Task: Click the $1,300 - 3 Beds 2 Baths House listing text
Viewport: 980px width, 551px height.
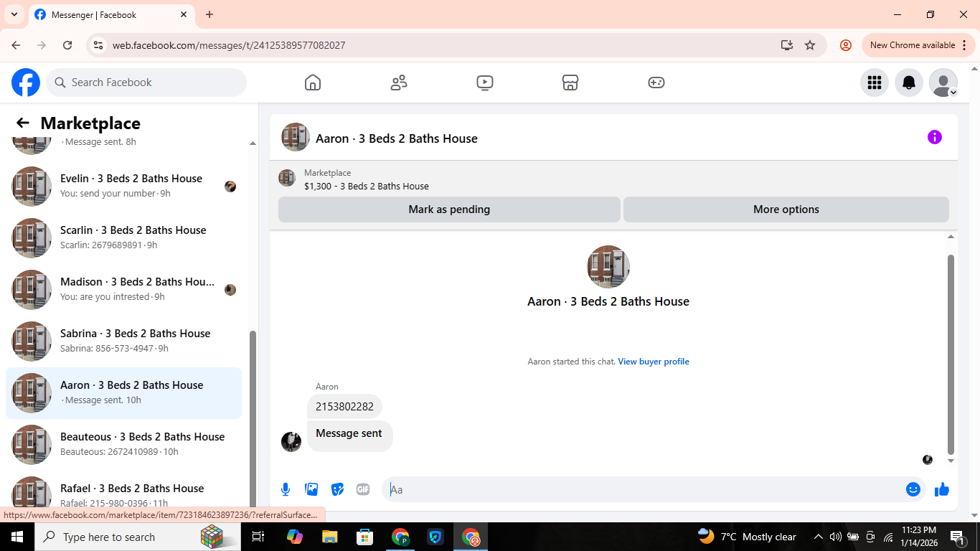Action: pyautogui.click(x=367, y=186)
